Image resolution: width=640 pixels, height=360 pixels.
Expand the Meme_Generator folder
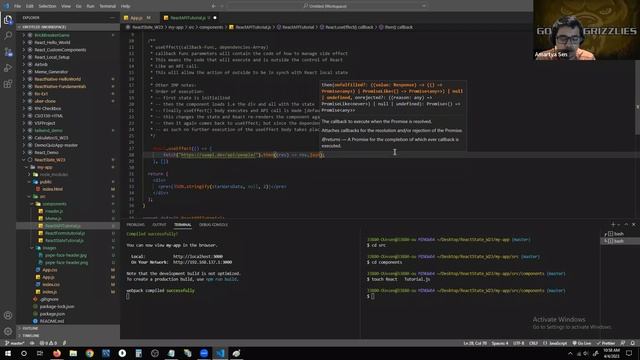click(68, 72)
